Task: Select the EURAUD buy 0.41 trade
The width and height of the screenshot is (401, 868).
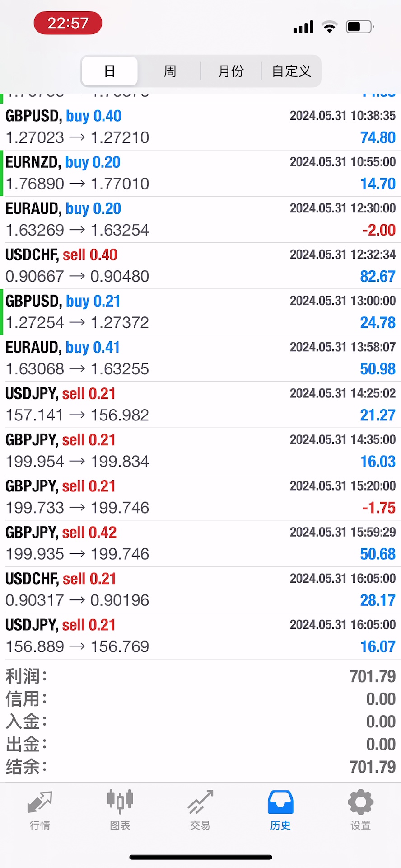Action: tap(200, 359)
